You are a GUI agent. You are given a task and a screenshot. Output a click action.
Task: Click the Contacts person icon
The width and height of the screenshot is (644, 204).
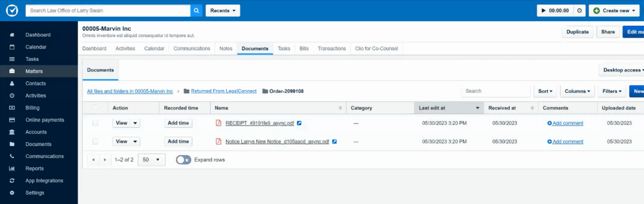(x=12, y=84)
